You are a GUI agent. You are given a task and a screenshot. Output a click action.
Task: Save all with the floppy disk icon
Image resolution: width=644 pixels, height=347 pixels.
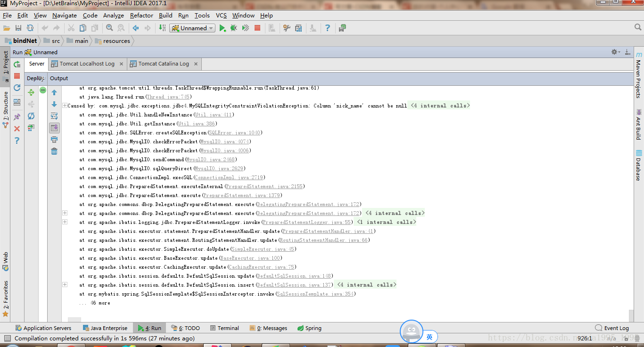tap(18, 28)
